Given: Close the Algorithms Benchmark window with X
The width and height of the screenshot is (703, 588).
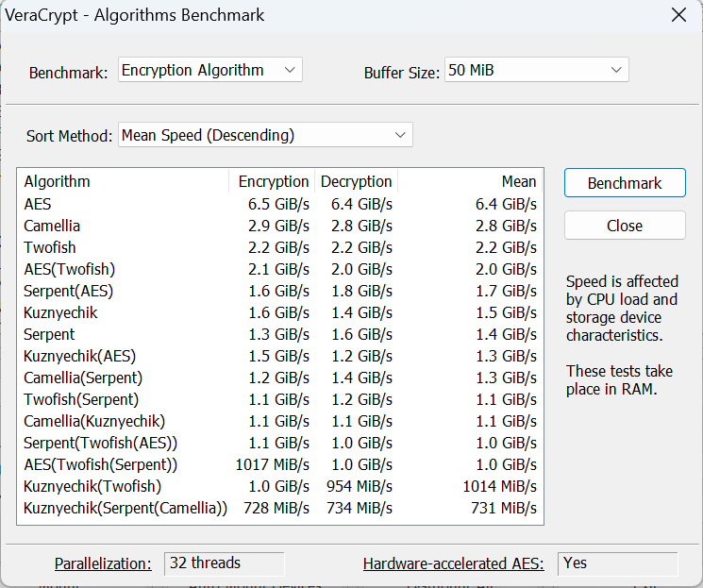Looking at the screenshot, I should pyautogui.click(x=678, y=15).
